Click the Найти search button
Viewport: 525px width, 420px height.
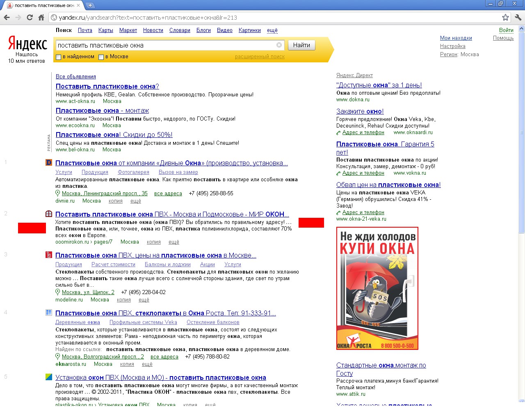[x=301, y=45]
